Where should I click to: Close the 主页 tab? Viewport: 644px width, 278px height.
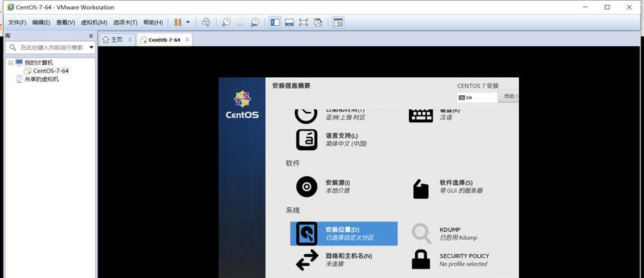click(x=130, y=40)
